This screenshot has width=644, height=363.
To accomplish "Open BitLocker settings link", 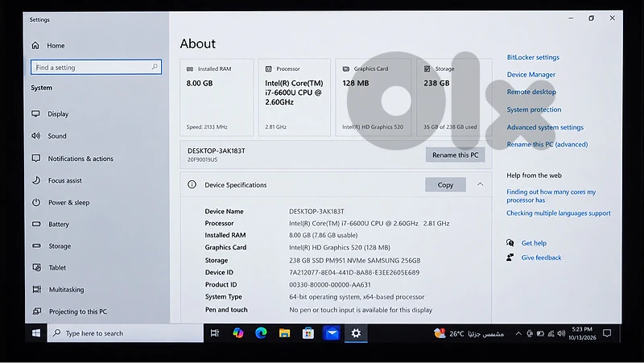I will (x=533, y=57).
